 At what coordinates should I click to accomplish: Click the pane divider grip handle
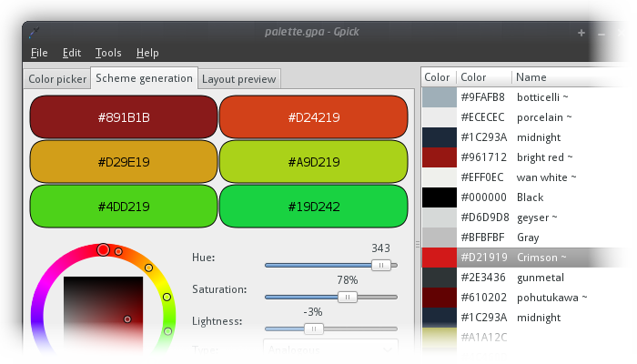418,245
